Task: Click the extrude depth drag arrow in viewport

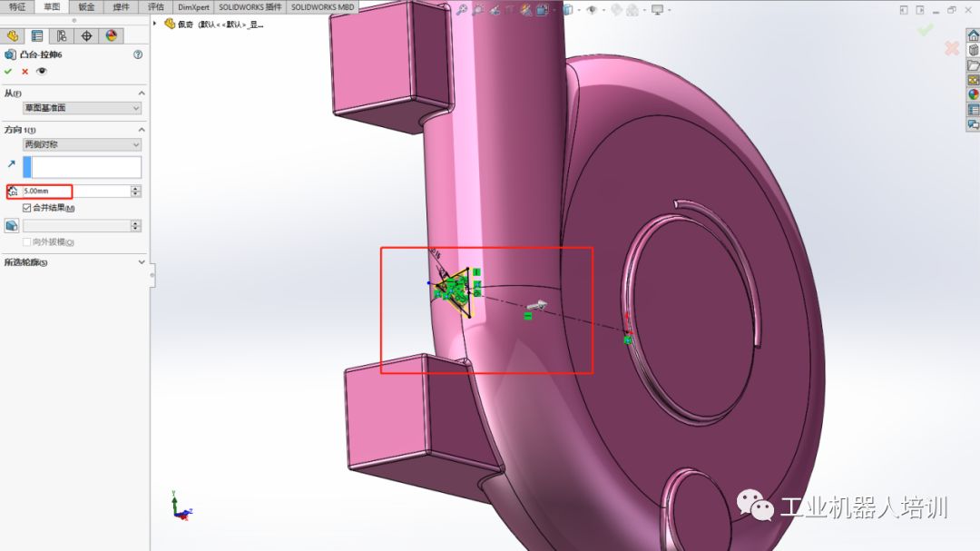Action: pos(536,305)
